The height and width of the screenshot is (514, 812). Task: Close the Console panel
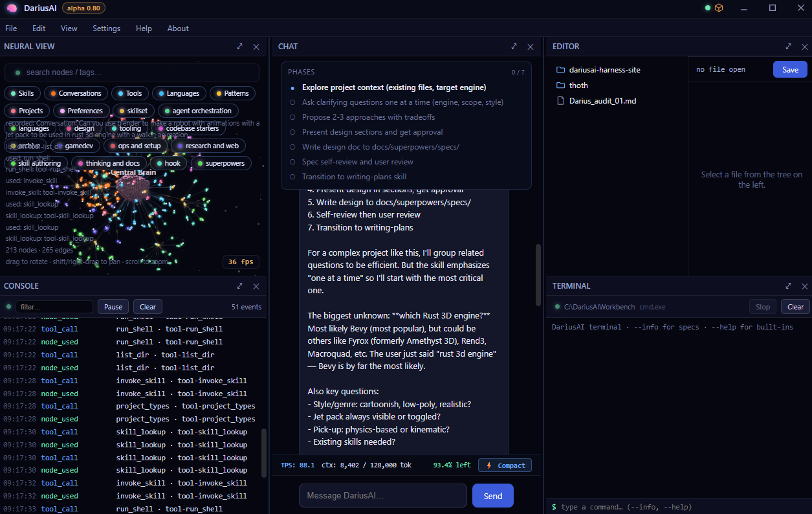(x=256, y=286)
